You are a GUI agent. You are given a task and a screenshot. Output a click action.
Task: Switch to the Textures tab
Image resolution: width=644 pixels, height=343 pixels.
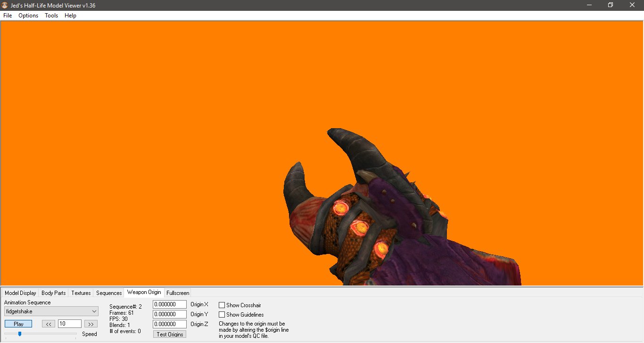[80, 293]
